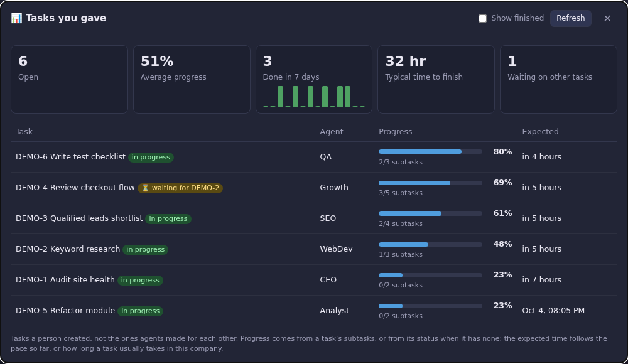Click the in 4 hours expected time
Viewport: 628px width, 364px height.
click(541, 157)
